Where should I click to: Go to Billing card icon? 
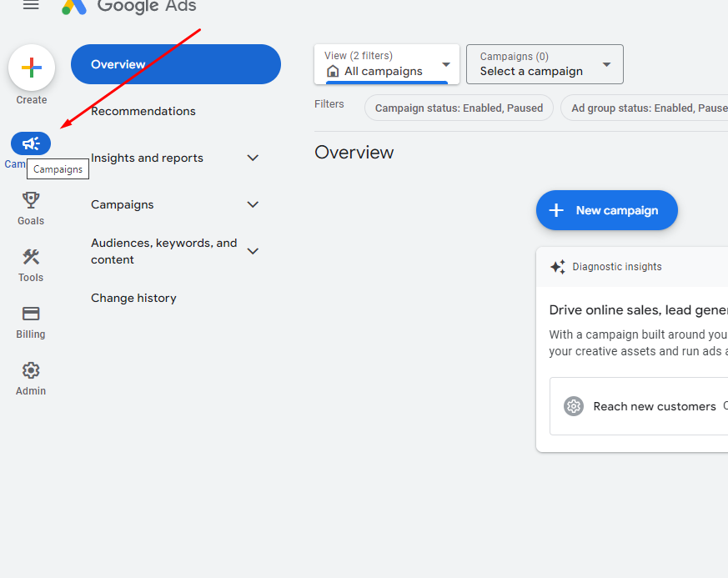tap(31, 314)
